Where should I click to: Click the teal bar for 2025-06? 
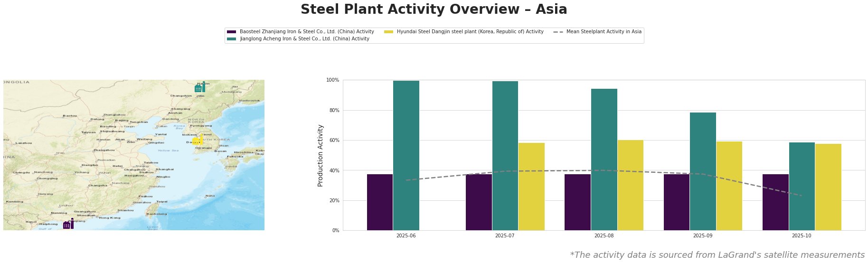click(x=406, y=155)
